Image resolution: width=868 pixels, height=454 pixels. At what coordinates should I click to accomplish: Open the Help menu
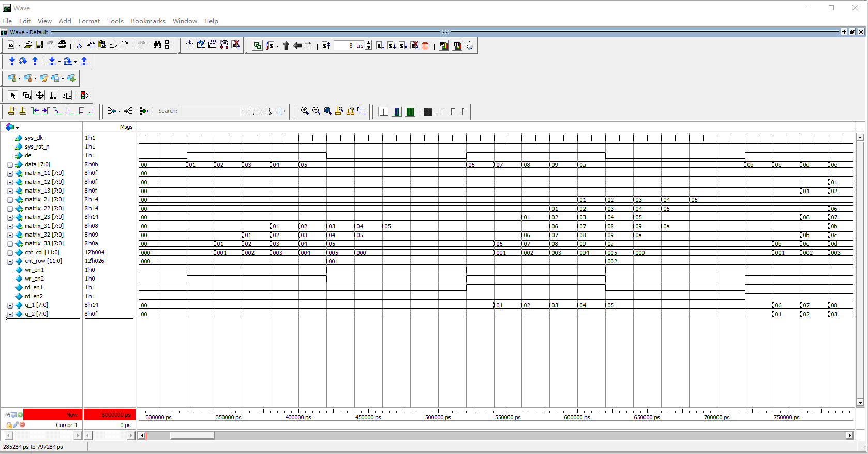pyautogui.click(x=211, y=21)
